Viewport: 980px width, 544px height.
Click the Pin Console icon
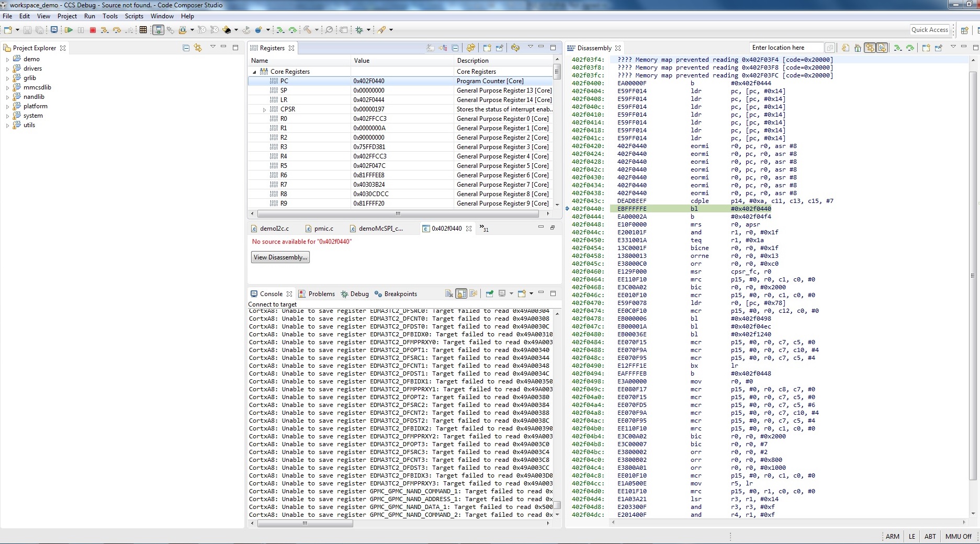pyautogui.click(x=489, y=293)
